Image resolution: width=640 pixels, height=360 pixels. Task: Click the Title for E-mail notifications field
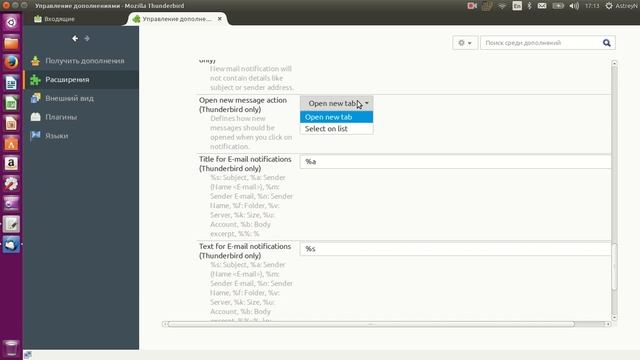456,162
